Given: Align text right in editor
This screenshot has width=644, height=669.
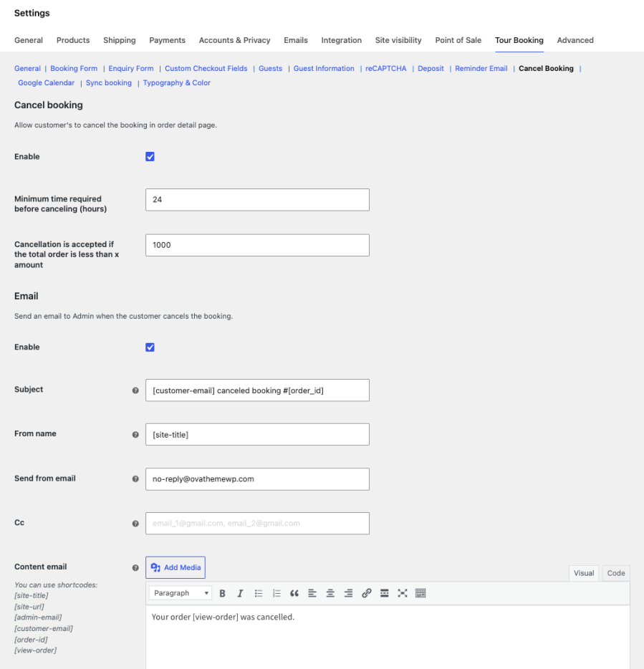Looking at the screenshot, I should 348,593.
